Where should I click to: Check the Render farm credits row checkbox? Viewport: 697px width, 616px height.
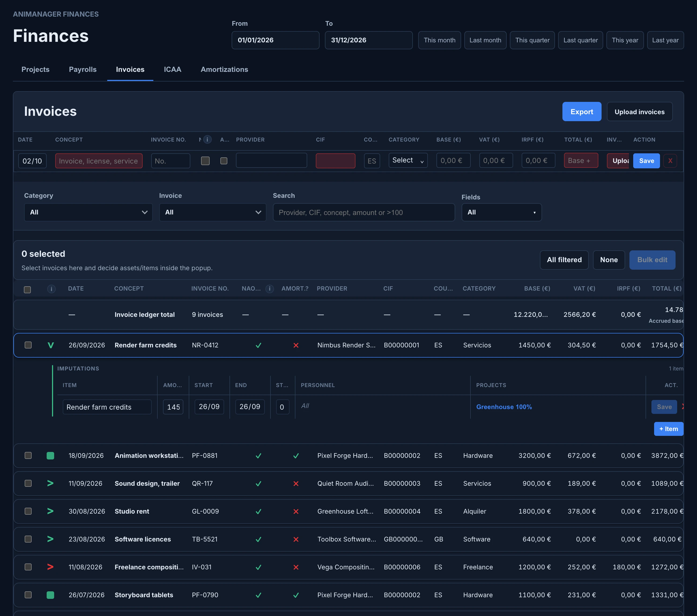coord(28,345)
